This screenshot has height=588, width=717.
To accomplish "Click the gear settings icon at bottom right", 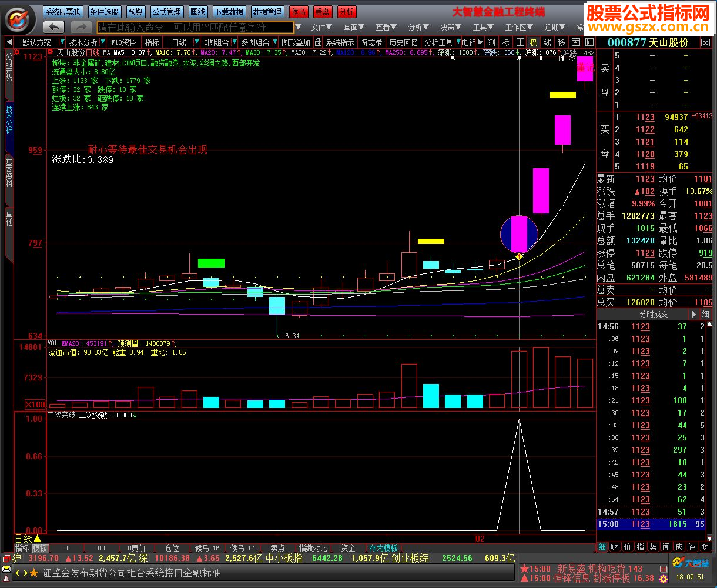I will [664, 579].
